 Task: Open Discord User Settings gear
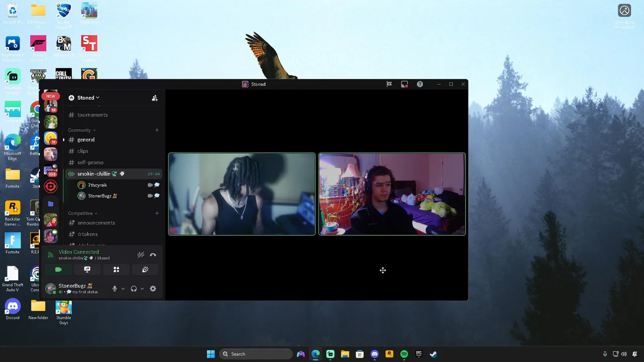point(153,289)
